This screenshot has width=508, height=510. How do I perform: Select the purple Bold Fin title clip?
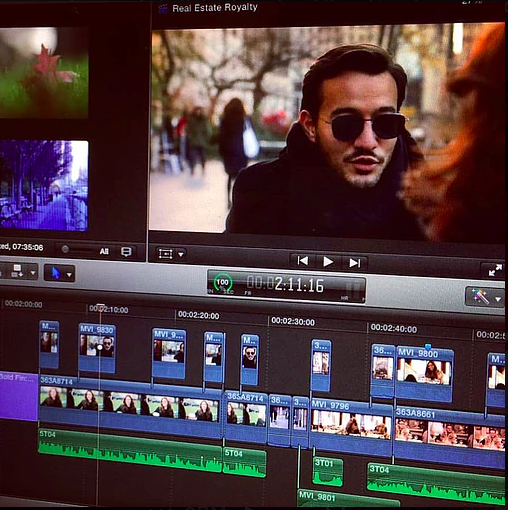coord(19,396)
